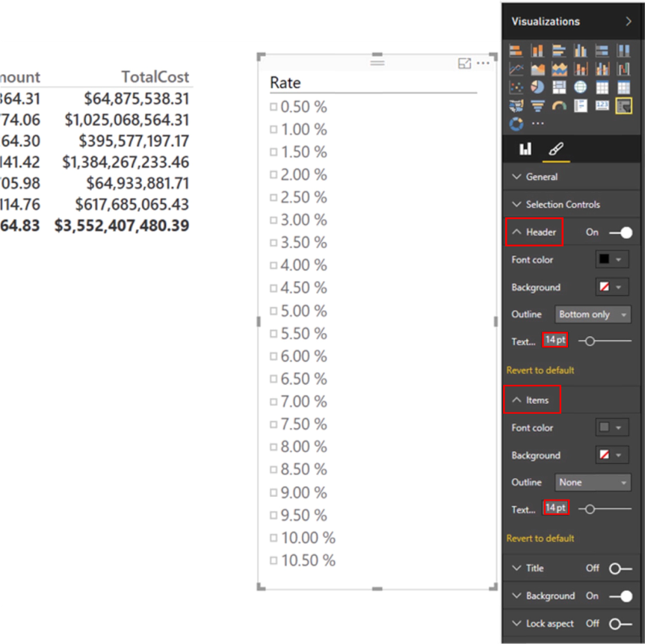Select the Matrix visual icon
This screenshot has height=644, width=645.
(623, 87)
